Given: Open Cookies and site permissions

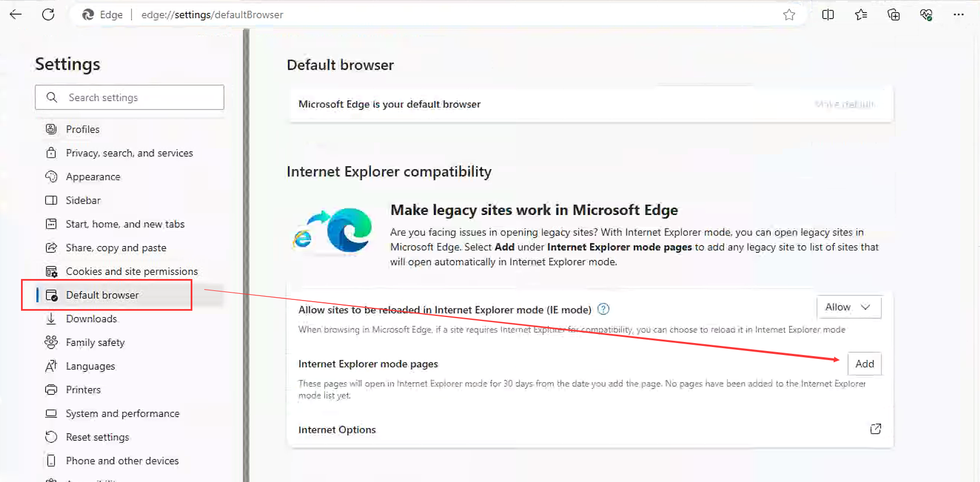Looking at the screenshot, I should click(x=131, y=272).
